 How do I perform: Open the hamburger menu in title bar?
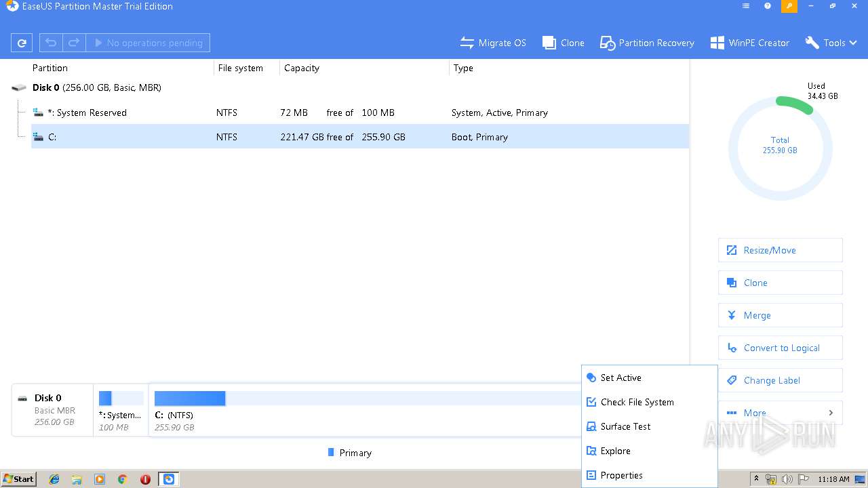point(746,6)
